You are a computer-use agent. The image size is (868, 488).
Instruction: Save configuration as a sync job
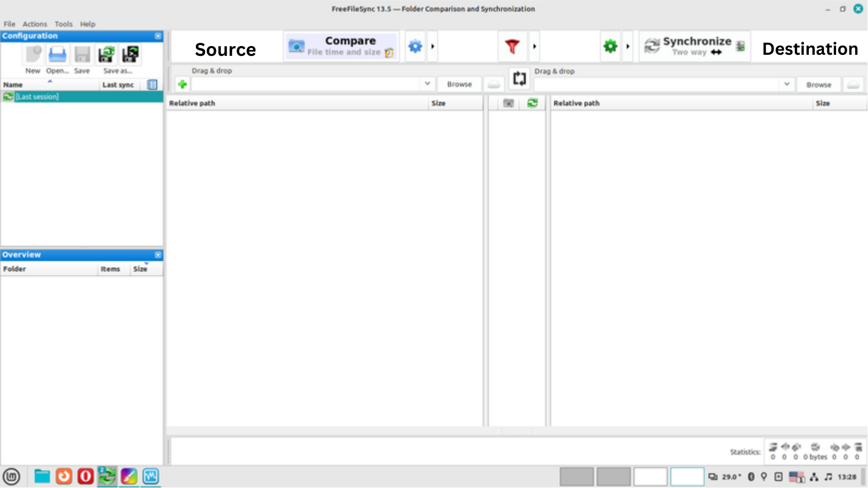coord(106,54)
